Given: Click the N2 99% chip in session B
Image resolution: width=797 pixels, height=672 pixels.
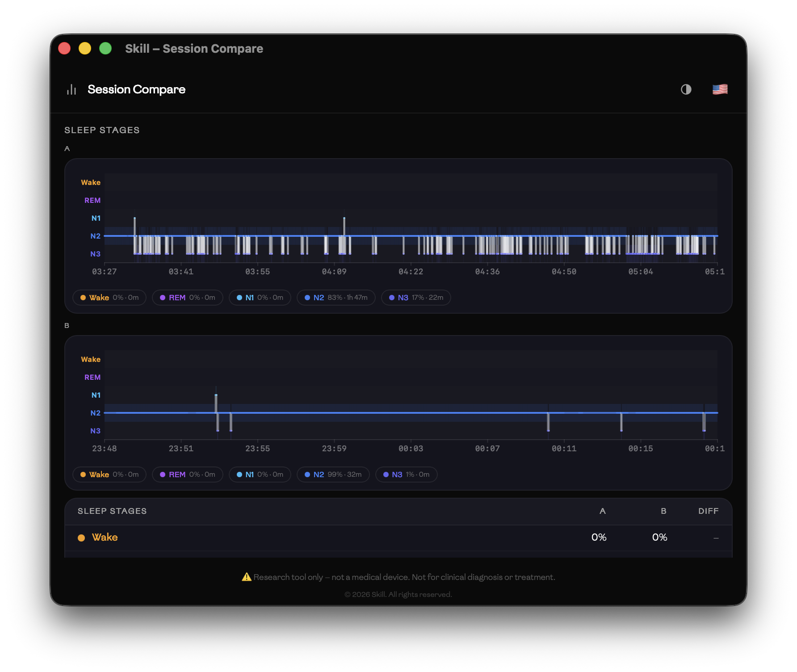Looking at the screenshot, I should [x=333, y=475].
